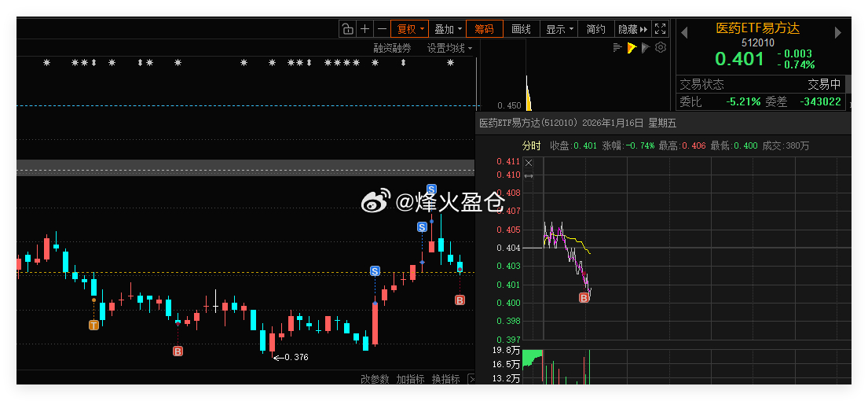Image resolution: width=868 pixels, height=401 pixels.
Task: Open the 复权 dropdown
Action: (410, 29)
